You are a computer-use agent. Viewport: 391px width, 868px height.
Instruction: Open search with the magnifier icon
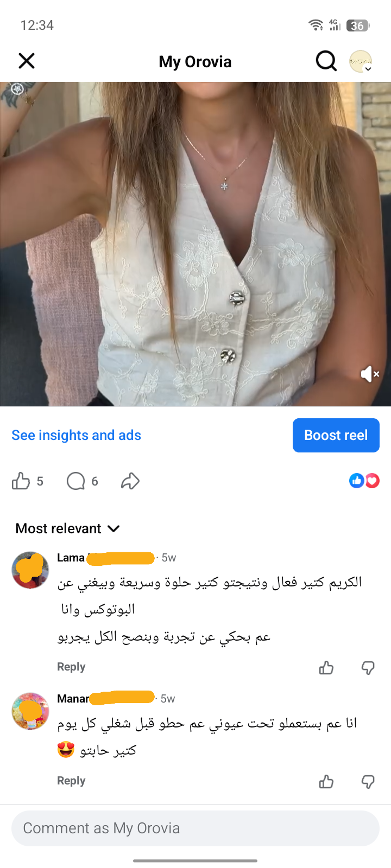tap(326, 61)
